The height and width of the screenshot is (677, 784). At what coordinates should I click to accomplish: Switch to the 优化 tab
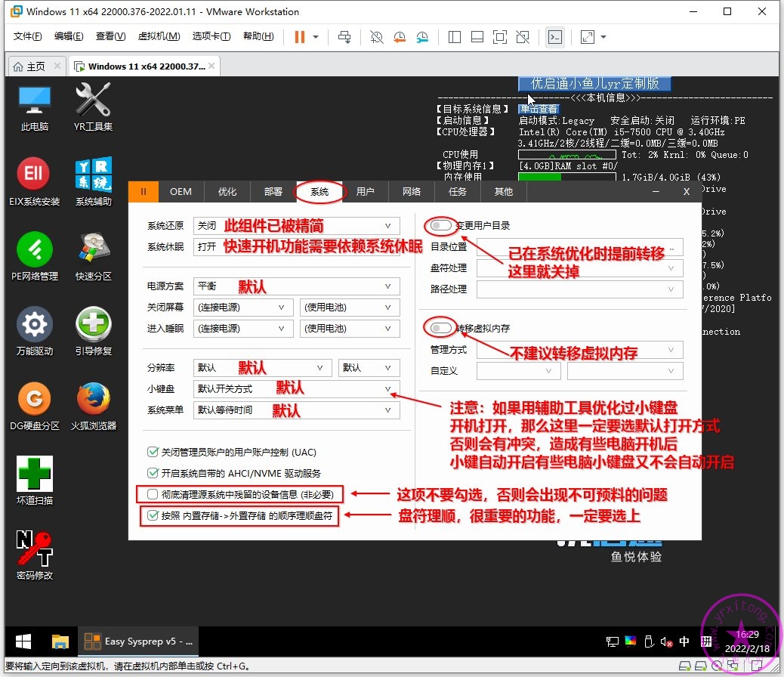pos(227,192)
